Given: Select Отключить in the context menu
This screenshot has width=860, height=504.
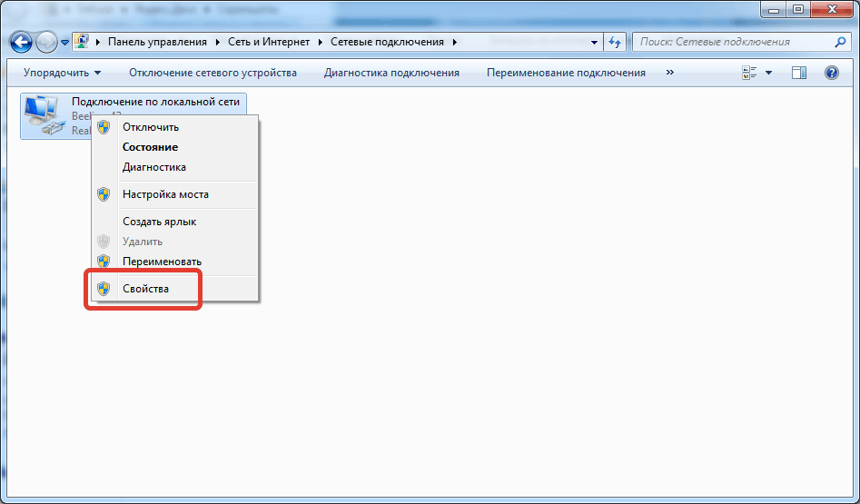Looking at the screenshot, I should point(151,127).
